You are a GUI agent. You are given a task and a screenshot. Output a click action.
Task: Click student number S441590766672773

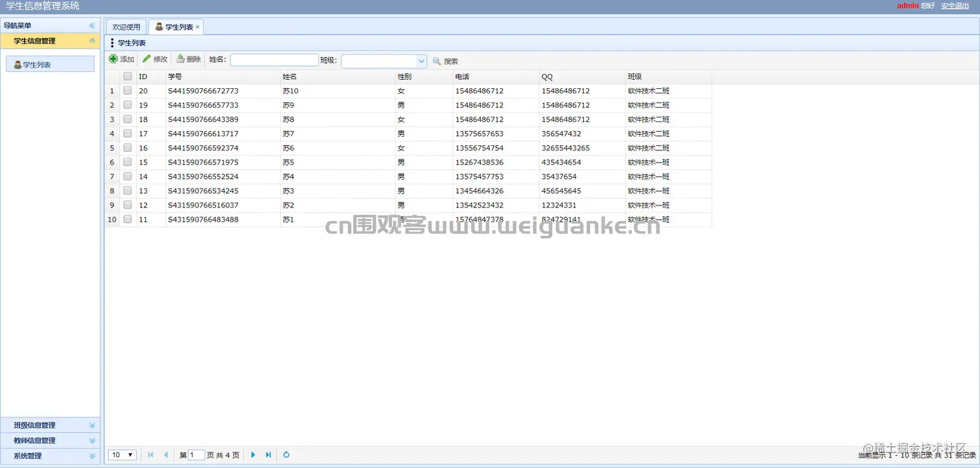click(203, 91)
